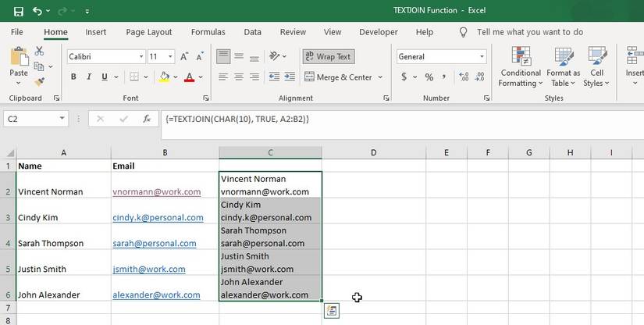Toggle Bold formatting
The image size is (644, 325).
[74, 77]
